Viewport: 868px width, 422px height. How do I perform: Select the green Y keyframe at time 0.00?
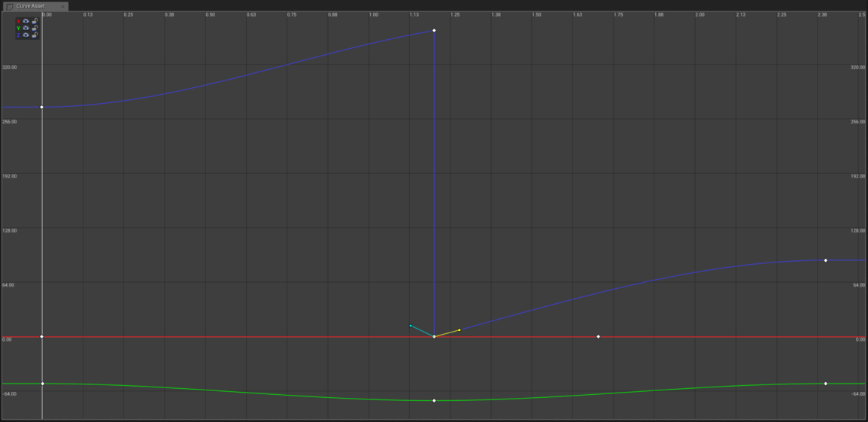click(x=42, y=384)
